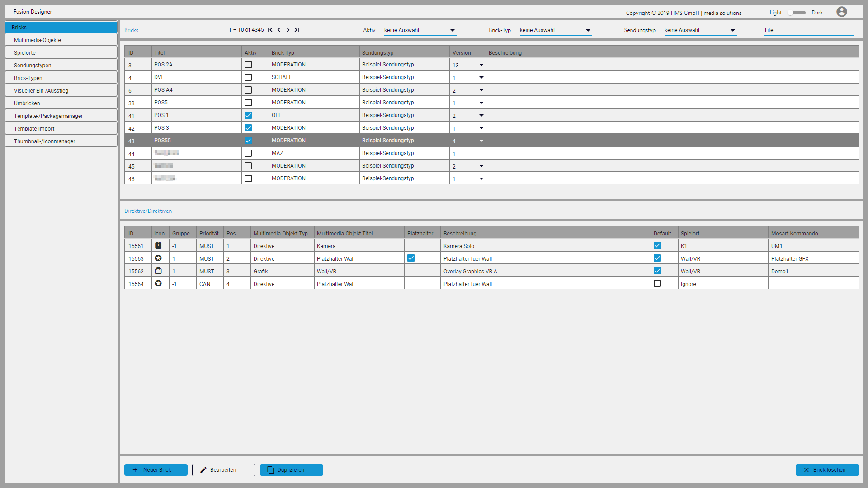868x488 pixels.
Task: Open the Brick-Typ filter dropdown
Action: coord(555,30)
